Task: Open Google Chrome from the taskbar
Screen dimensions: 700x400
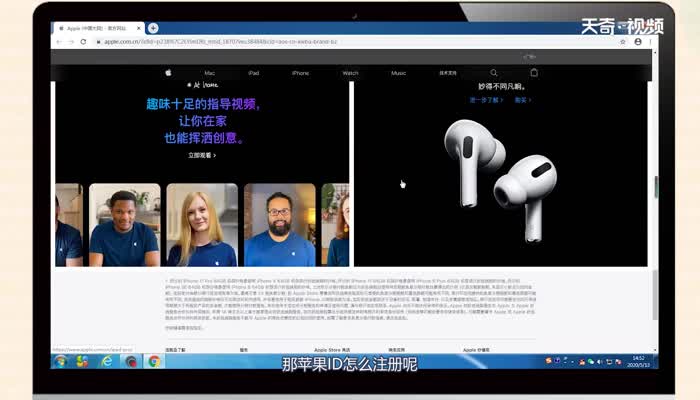Action: pos(154,361)
